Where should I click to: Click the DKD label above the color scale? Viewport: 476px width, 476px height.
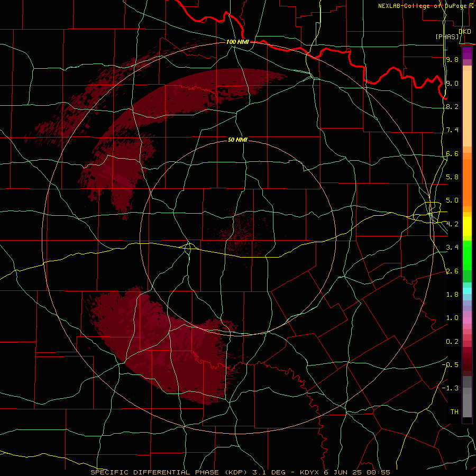click(x=465, y=31)
